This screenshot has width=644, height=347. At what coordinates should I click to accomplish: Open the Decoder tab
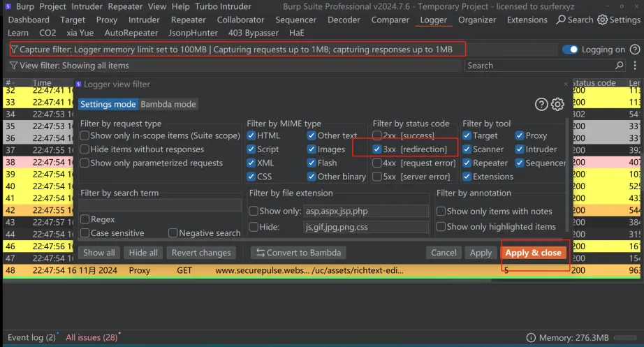point(344,20)
